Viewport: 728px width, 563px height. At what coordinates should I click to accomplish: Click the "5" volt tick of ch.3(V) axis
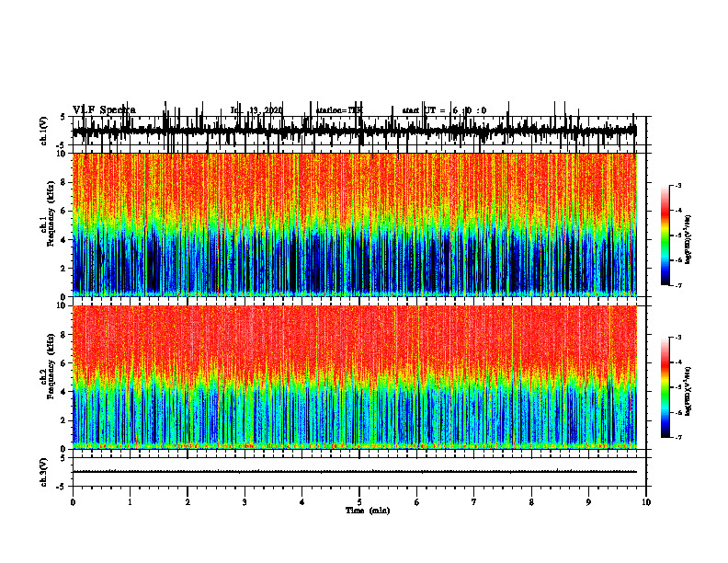63,459
